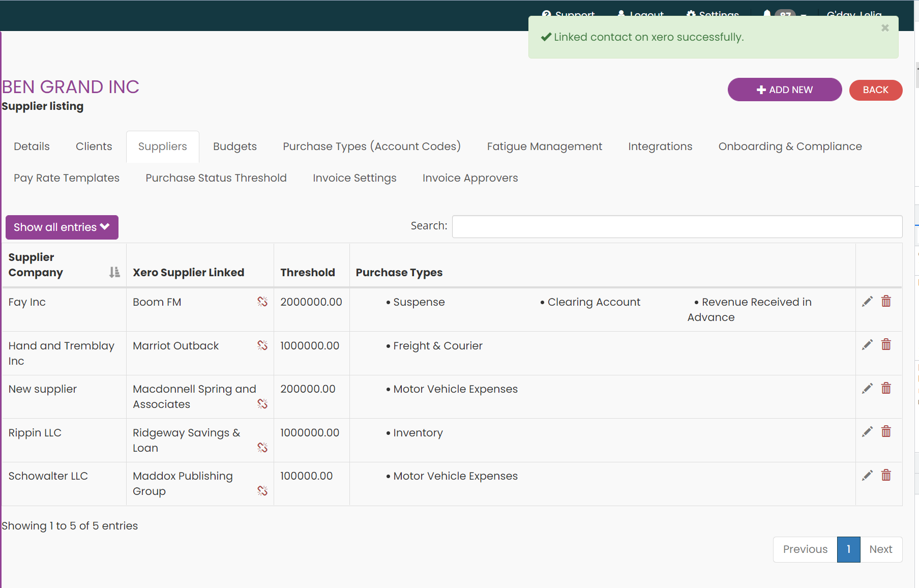
Task: Edit the New supplier entry
Action: (867, 389)
